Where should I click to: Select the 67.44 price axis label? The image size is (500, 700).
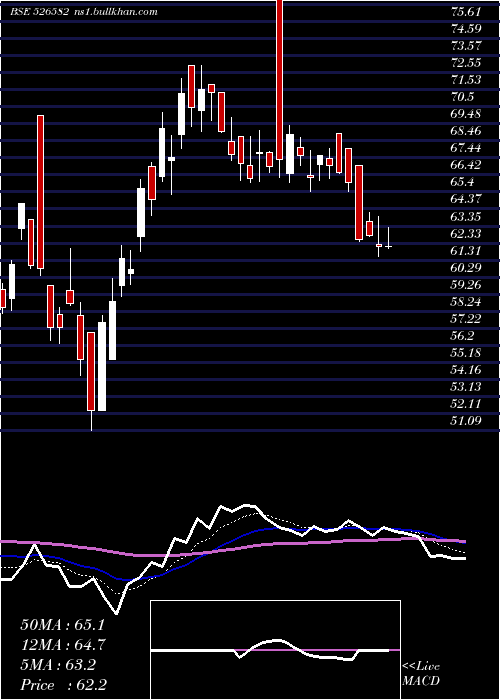466,148
